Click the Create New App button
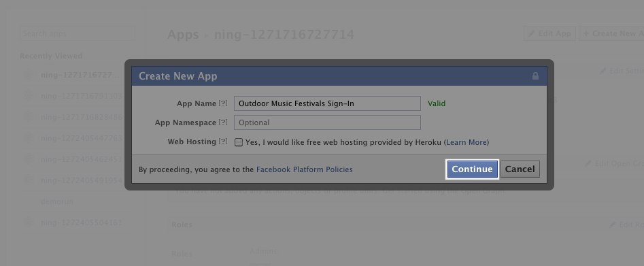The width and height of the screenshot is (644, 266). [611, 34]
